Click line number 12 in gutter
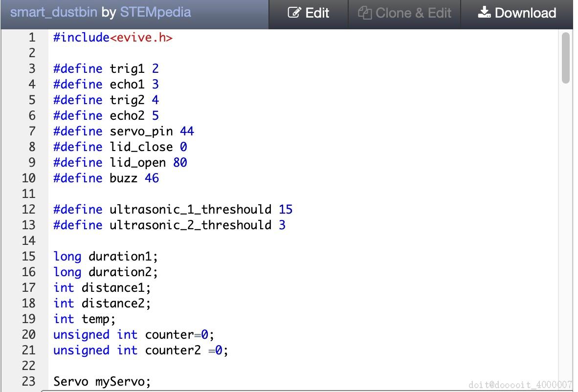 pos(29,210)
